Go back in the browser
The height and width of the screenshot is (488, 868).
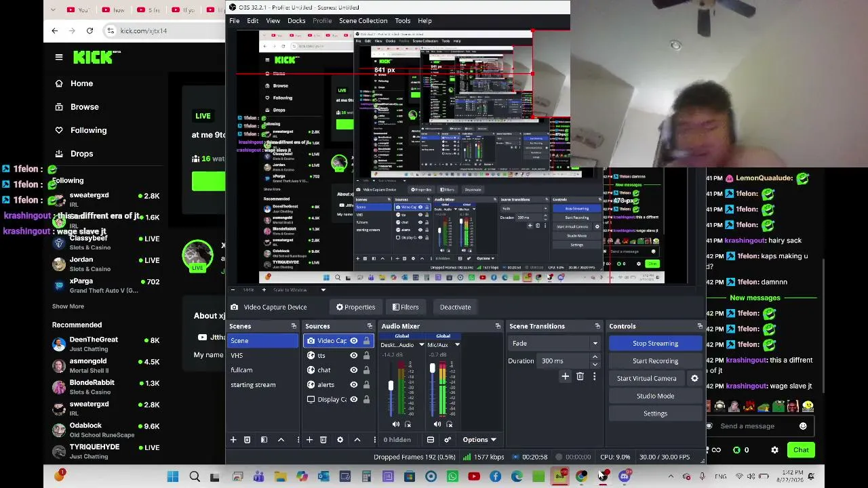55,30
